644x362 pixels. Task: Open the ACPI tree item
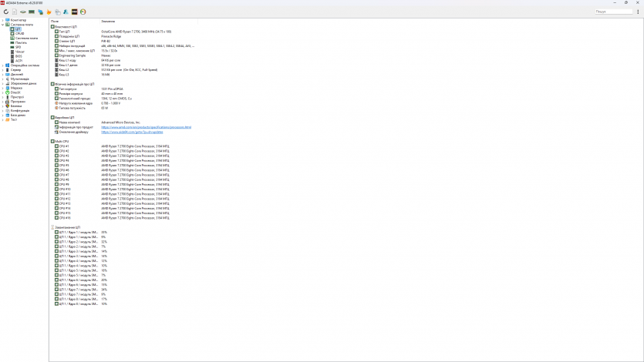click(19, 60)
